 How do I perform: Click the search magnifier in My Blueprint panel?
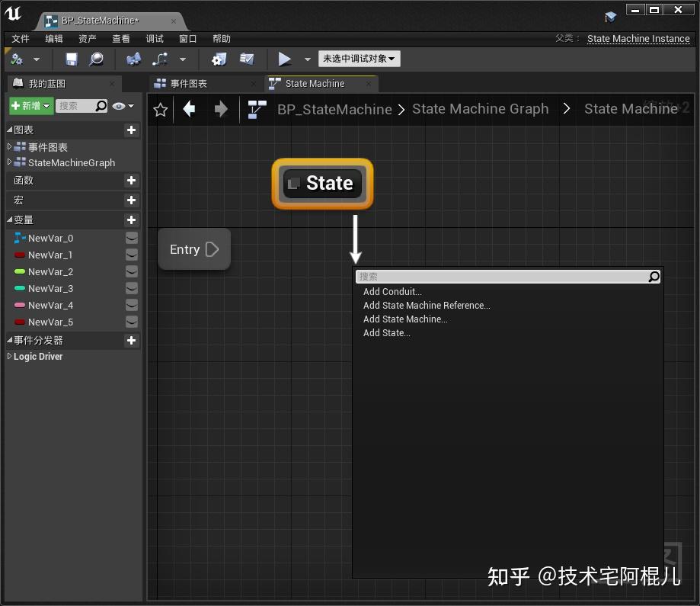tap(100, 106)
